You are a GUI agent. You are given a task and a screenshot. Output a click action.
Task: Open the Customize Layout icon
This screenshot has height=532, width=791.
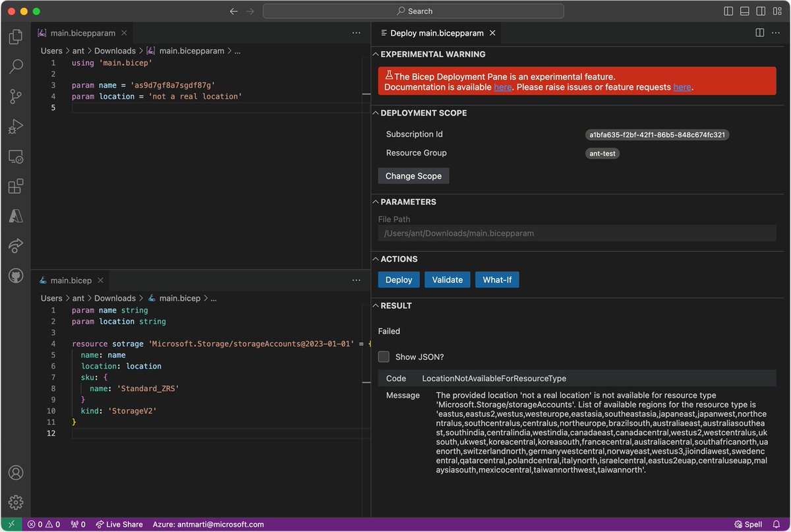pyautogui.click(x=777, y=11)
